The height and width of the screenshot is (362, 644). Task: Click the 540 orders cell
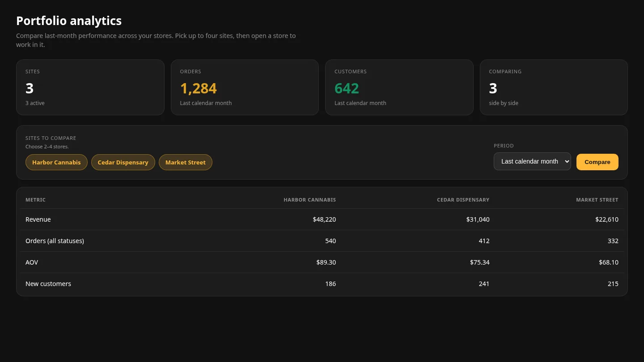330,241
